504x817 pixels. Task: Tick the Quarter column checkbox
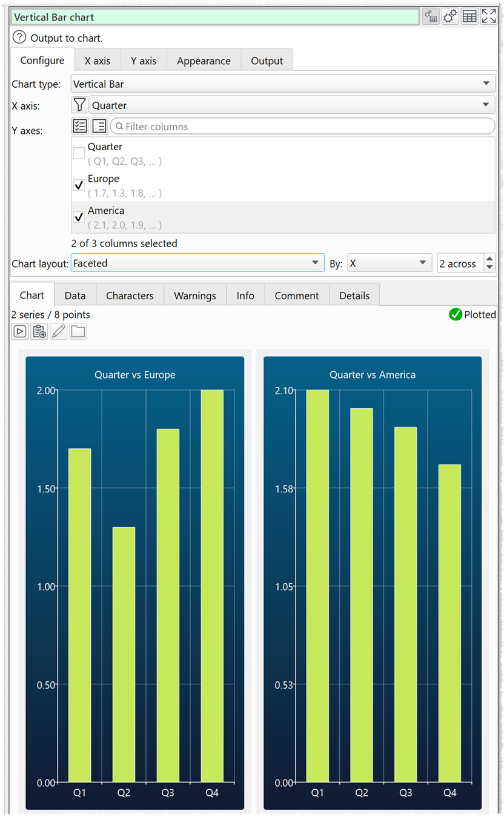(x=79, y=153)
